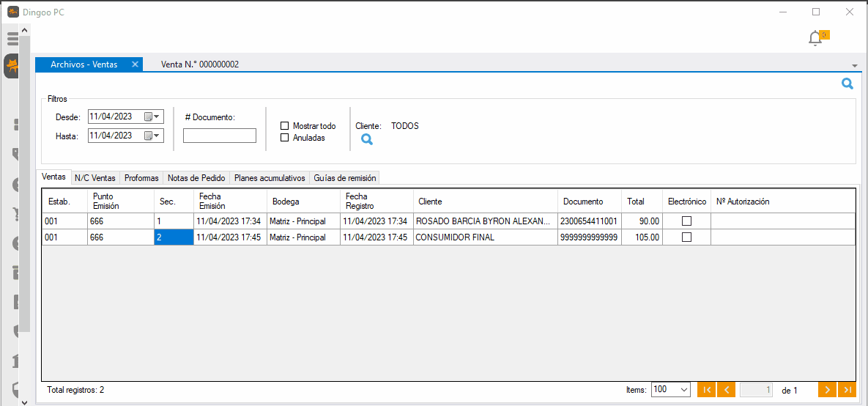Click the Nº Autorización column header
Image resolution: width=868 pixels, height=406 pixels.
[x=783, y=201]
